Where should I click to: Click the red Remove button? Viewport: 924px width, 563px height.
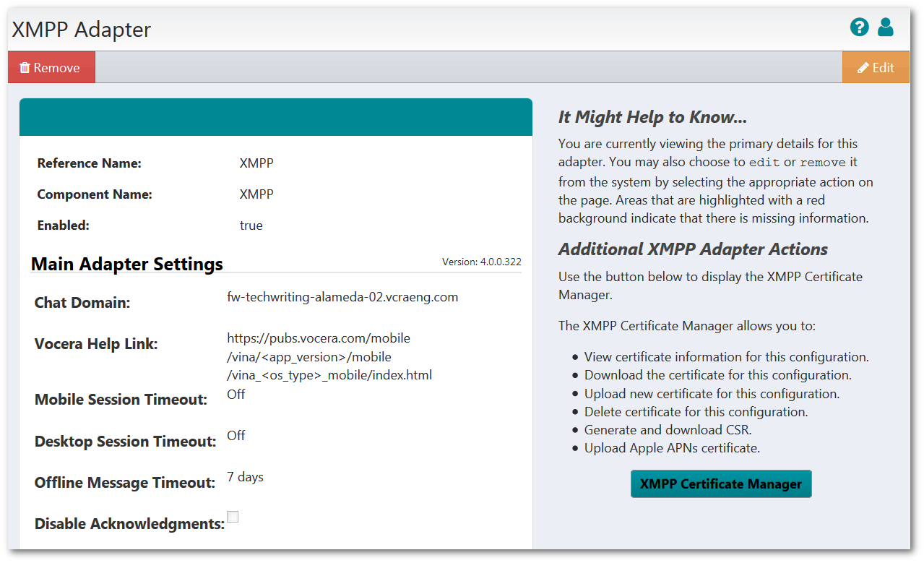51,67
